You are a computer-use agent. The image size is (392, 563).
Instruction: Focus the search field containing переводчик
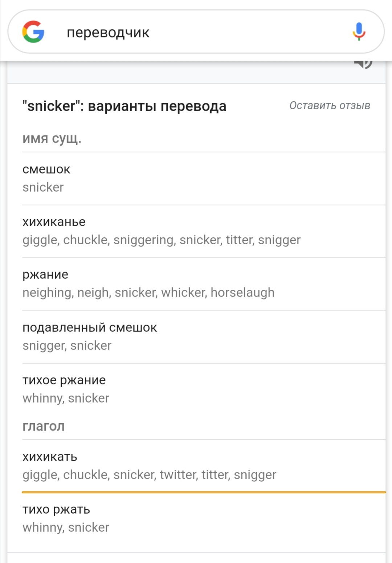pos(196,32)
